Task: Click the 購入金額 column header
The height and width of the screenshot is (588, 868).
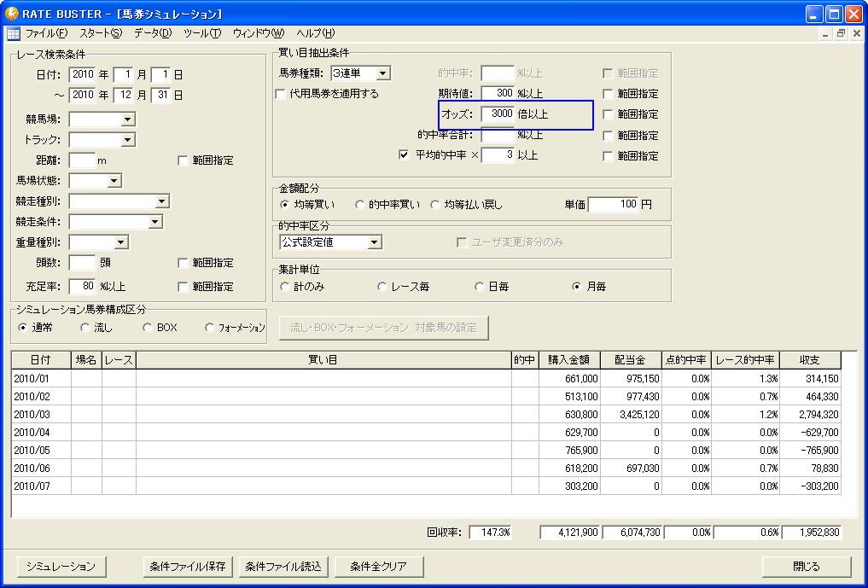Action: [569, 360]
